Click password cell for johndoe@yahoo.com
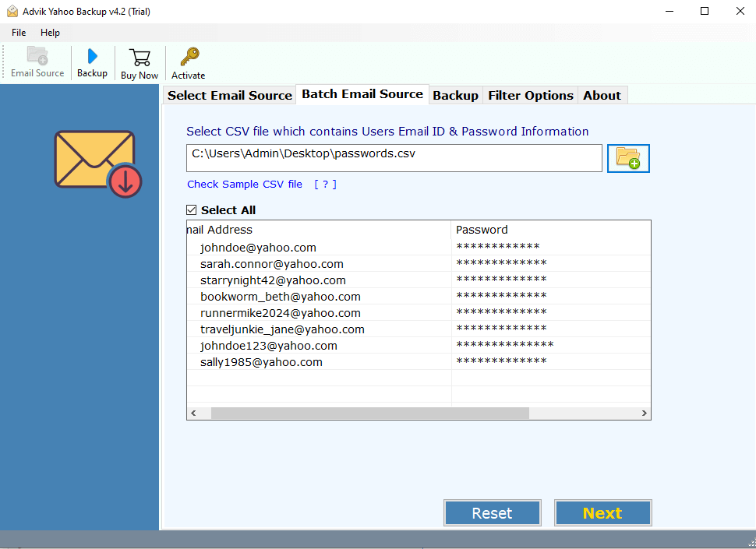The image size is (756, 549). click(x=550, y=248)
